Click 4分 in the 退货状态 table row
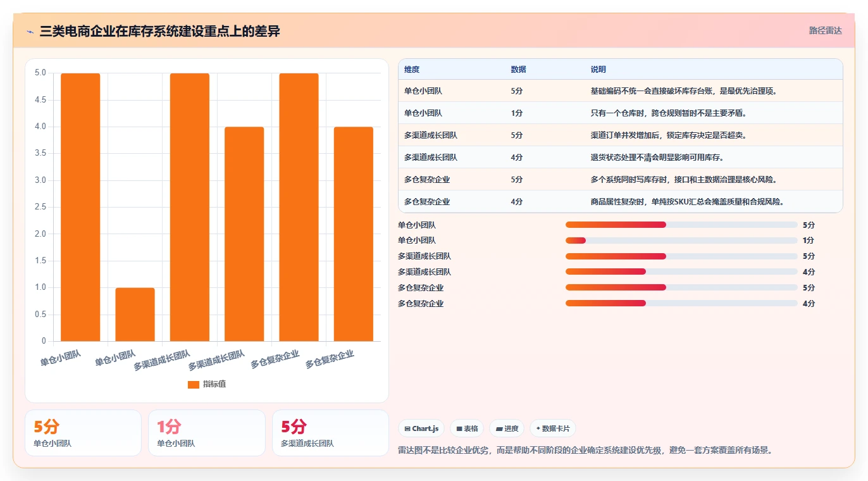868x481 pixels. pos(516,158)
